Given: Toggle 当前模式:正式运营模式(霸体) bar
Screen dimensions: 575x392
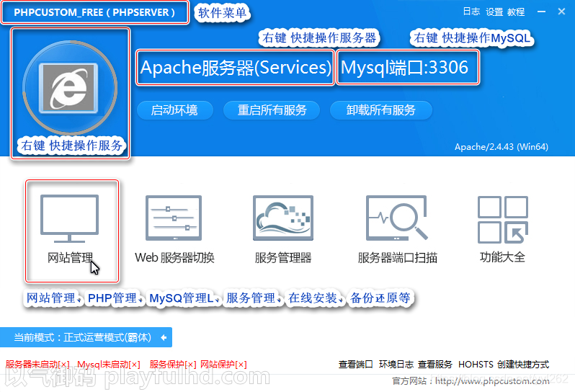Looking at the screenshot, I should [x=86, y=337].
